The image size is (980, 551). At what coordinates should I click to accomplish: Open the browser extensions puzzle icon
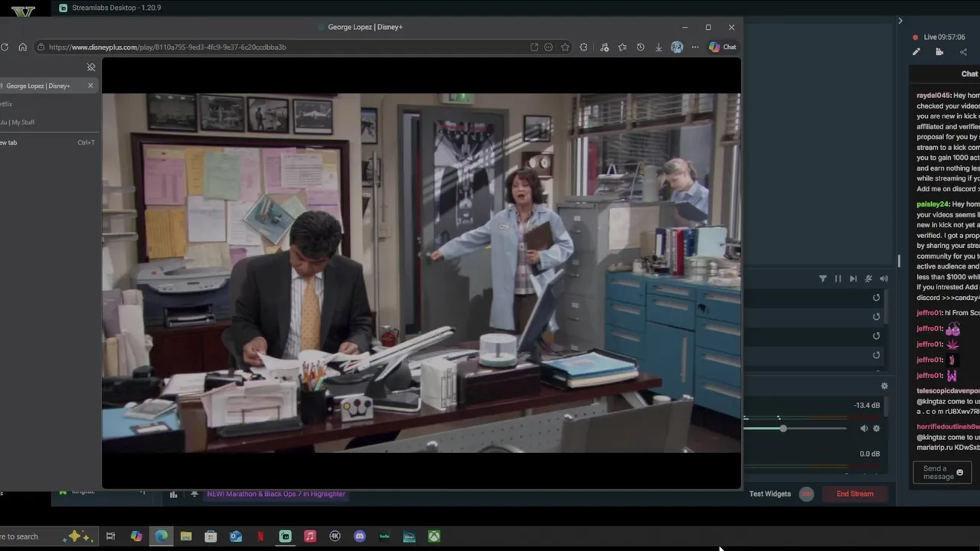click(584, 47)
